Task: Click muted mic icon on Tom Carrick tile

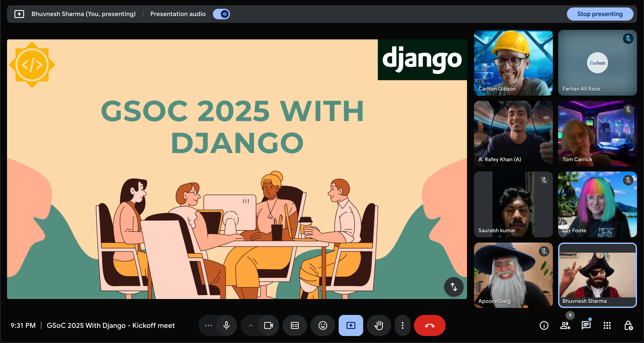Action: [x=628, y=109]
